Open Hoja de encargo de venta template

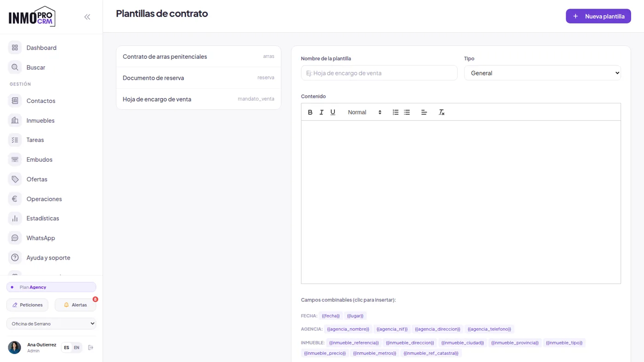point(199,99)
